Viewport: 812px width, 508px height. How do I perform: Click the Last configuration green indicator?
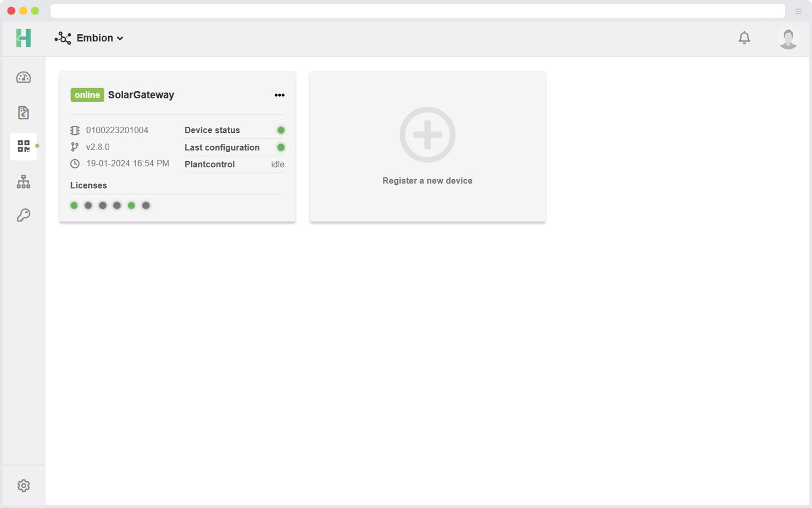coord(281,147)
